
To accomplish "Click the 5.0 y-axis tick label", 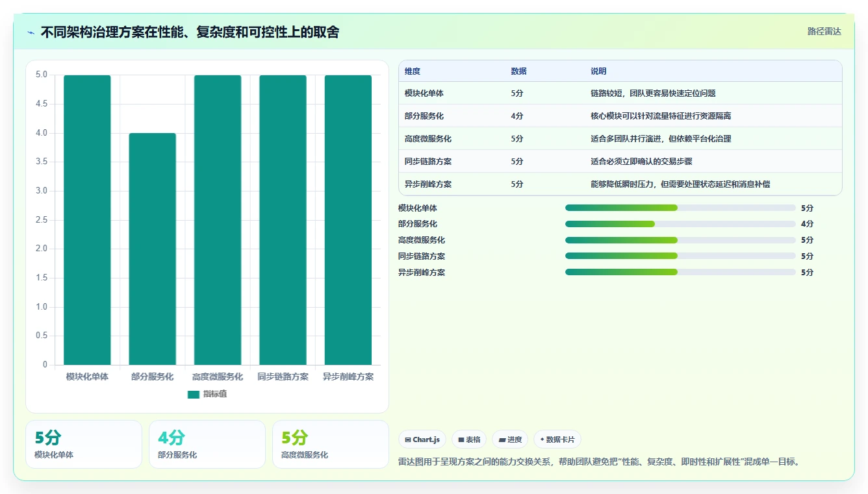I will (x=42, y=75).
